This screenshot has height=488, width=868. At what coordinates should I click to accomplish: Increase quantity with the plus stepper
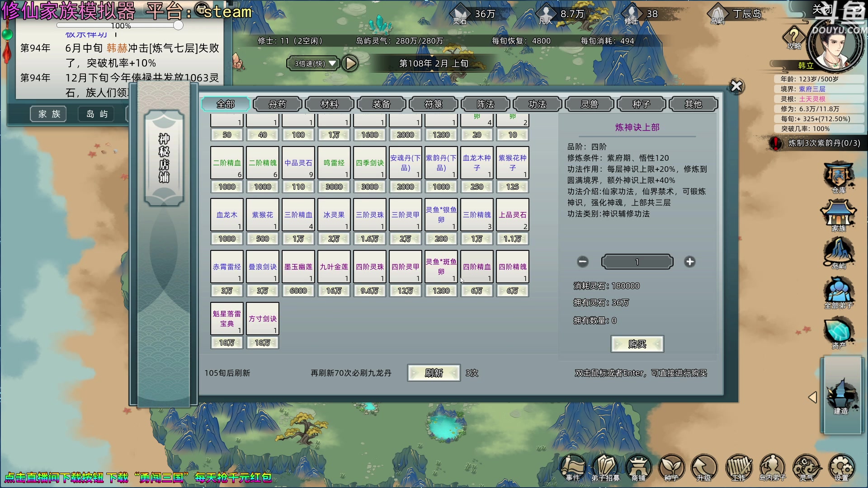click(x=690, y=262)
